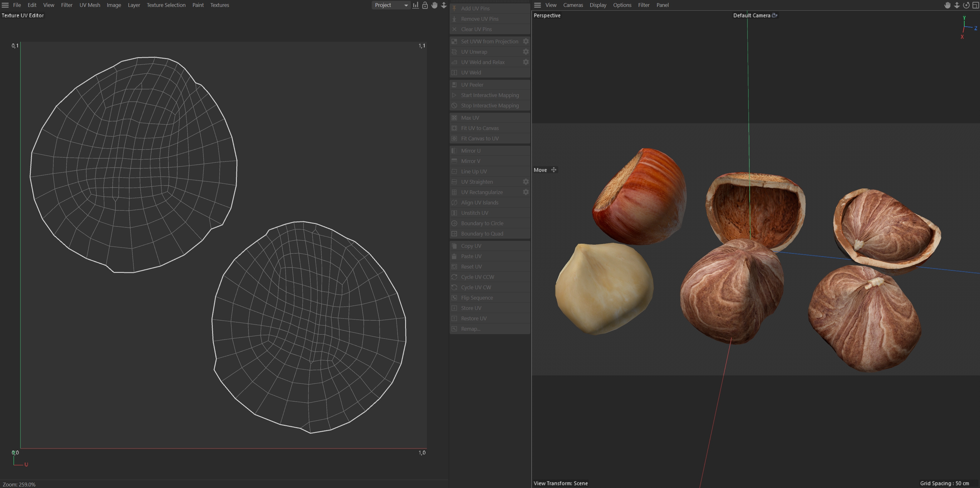Select the pan hand icon in UV editor
The height and width of the screenshot is (488, 980).
click(434, 5)
